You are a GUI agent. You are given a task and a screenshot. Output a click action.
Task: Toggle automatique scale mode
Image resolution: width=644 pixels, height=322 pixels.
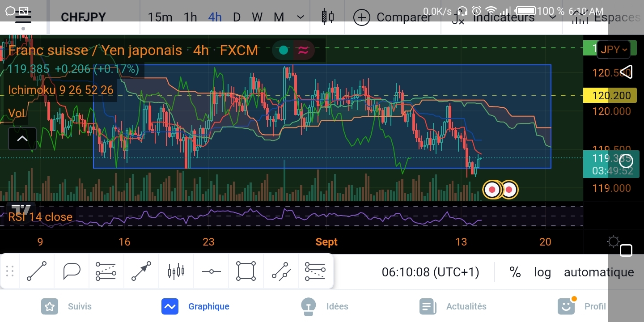click(599, 272)
